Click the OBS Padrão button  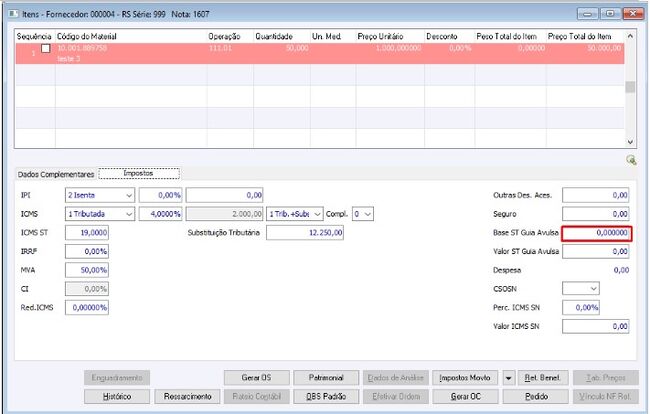click(x=326, y=397)
